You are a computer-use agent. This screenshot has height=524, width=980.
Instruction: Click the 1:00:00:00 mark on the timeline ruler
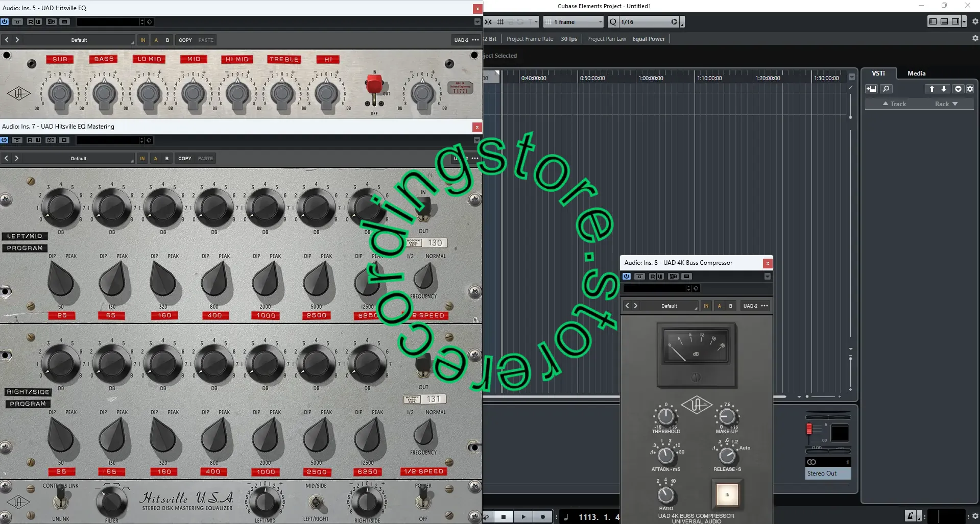point(651,78)
